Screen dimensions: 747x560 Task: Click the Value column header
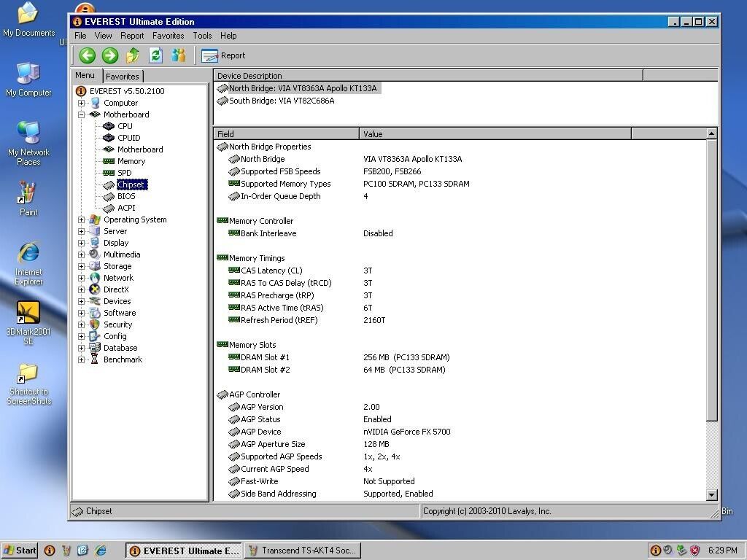pos(495,134)
